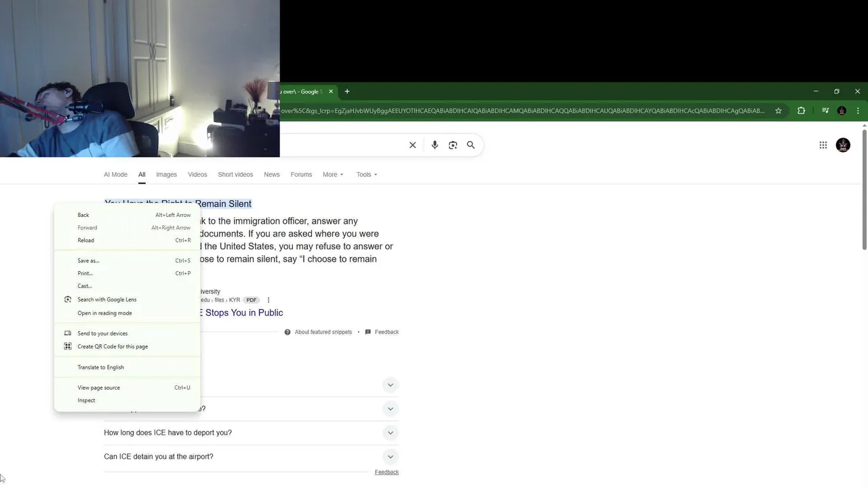868x488 pixels.
Task: Click the Send to your devices icon
Action: (68, 333)
